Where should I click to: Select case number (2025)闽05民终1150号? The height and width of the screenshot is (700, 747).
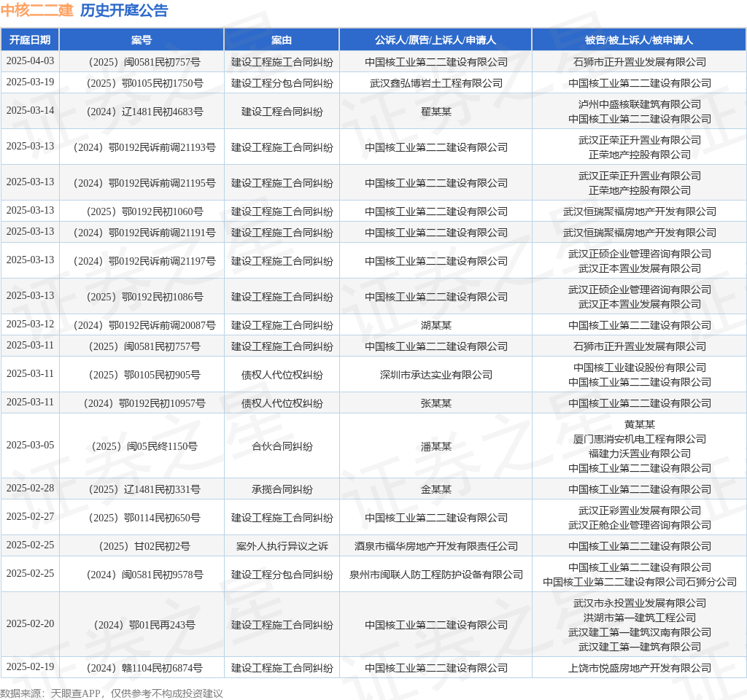145,447
